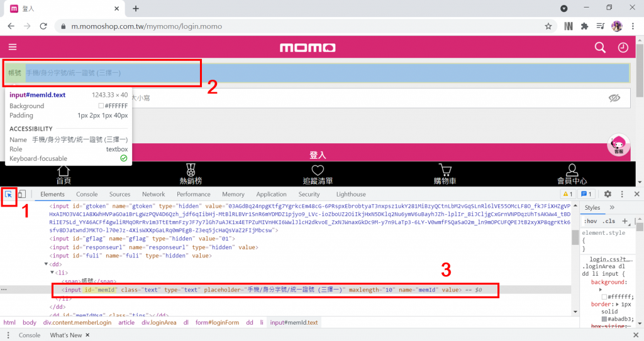Reload the page
The image size is (644, 341).
point(43,26)
